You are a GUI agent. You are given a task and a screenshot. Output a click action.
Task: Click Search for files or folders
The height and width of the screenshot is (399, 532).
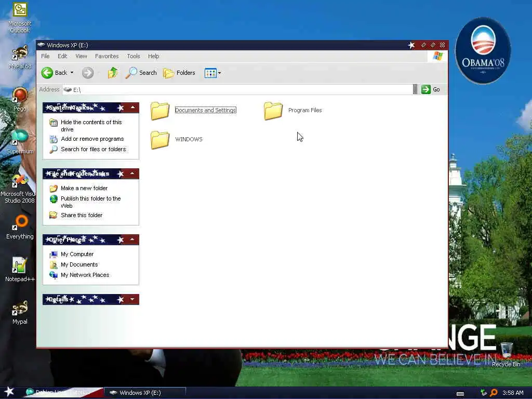tap(94, 149)
